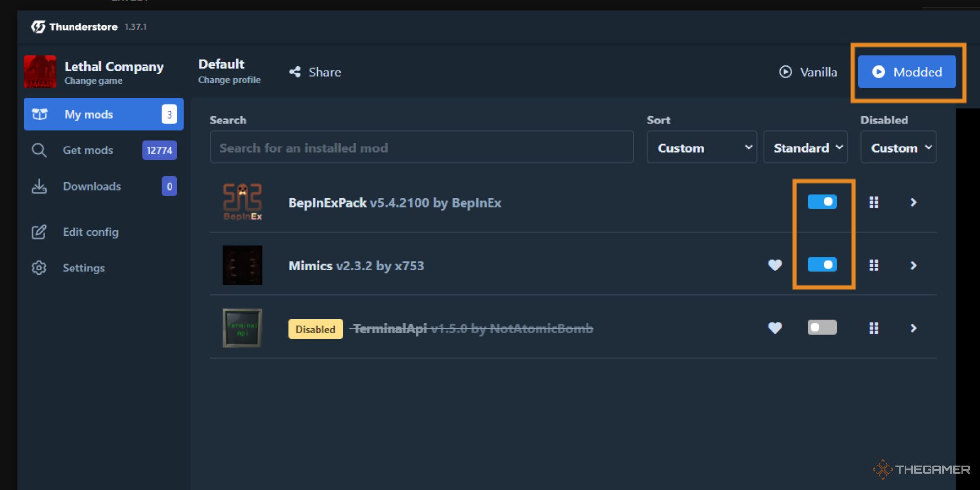Launch the game in Vanilla mode
This screenshot has width=980, height=490.
(x=808, y=72)
